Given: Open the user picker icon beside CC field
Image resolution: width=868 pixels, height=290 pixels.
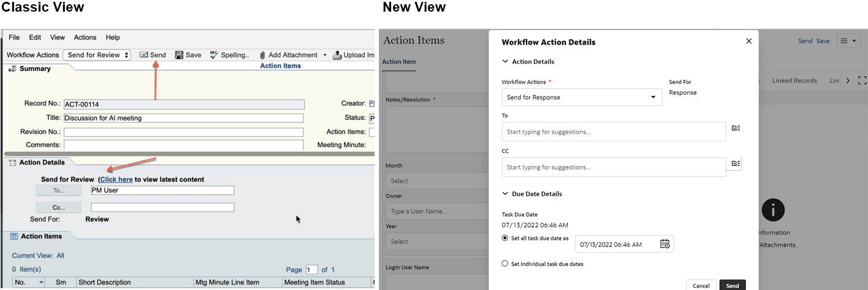Looking at the screenshot, I should [x=736, y=163].
